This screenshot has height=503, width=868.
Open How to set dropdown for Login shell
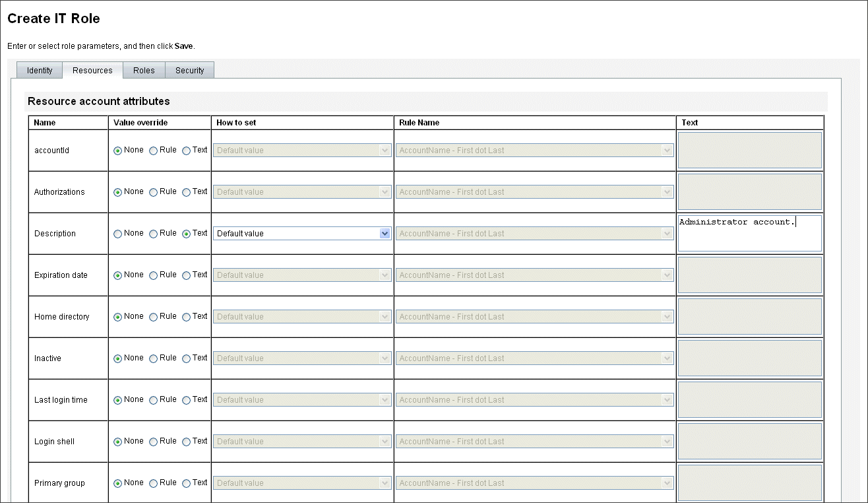click(x=302, y=442)
